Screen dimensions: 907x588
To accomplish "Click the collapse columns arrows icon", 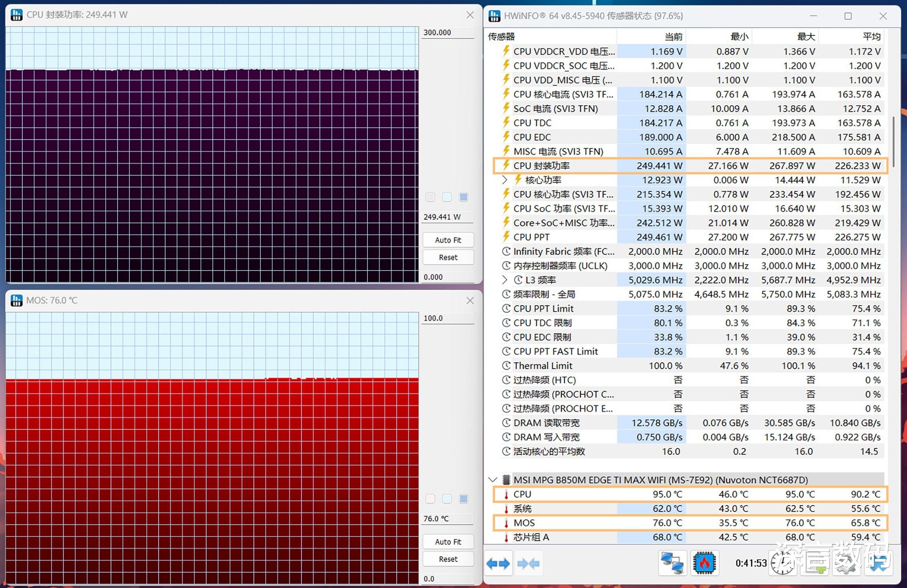I will click(x=528, y=564).
